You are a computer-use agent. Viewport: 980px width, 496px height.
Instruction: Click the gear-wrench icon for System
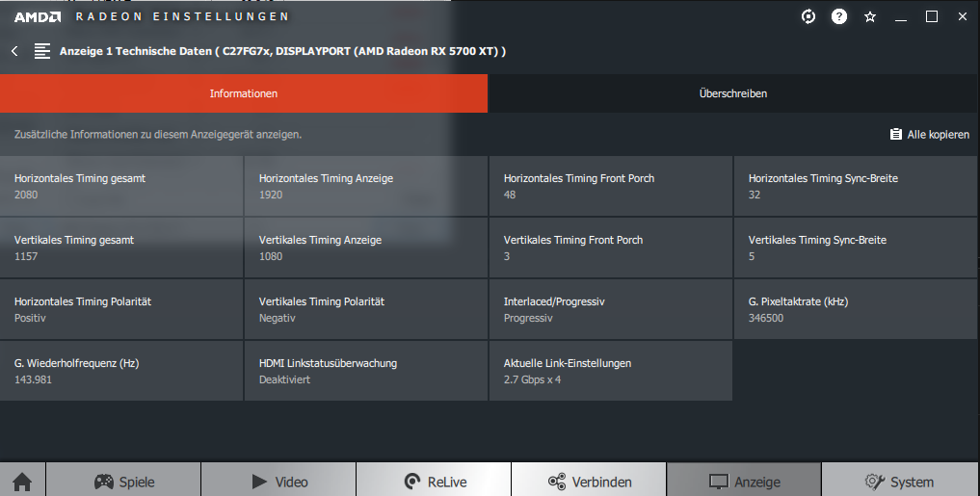coord(874,482)
